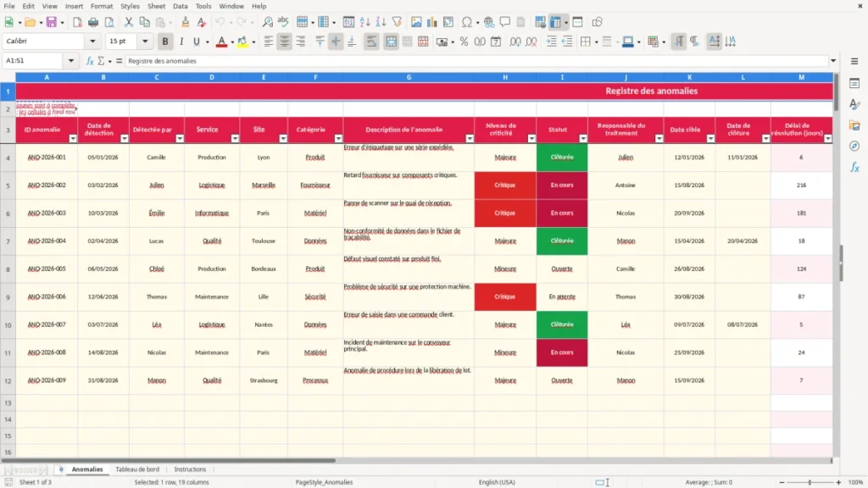Insert a hyperlink
This screenshot has height=488, width=868.
click(489, 22)
